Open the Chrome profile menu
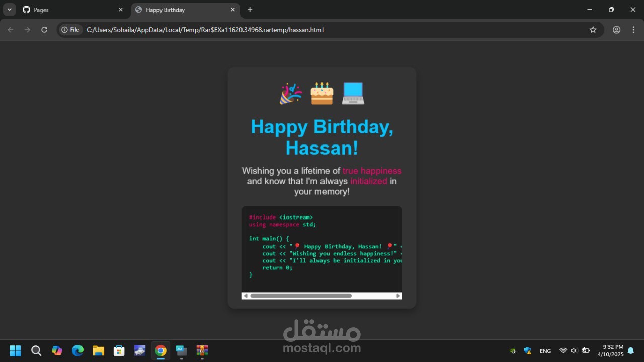 (616, 30)
